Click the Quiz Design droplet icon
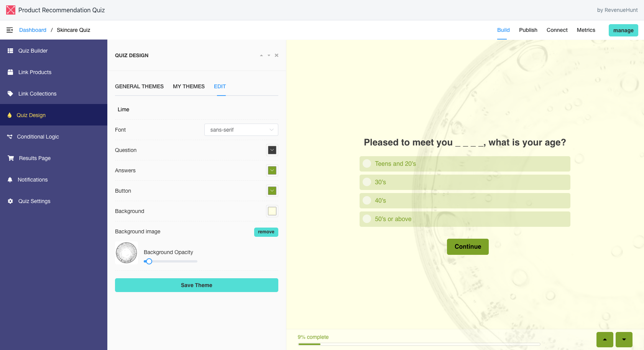 (x=10, y=115)
